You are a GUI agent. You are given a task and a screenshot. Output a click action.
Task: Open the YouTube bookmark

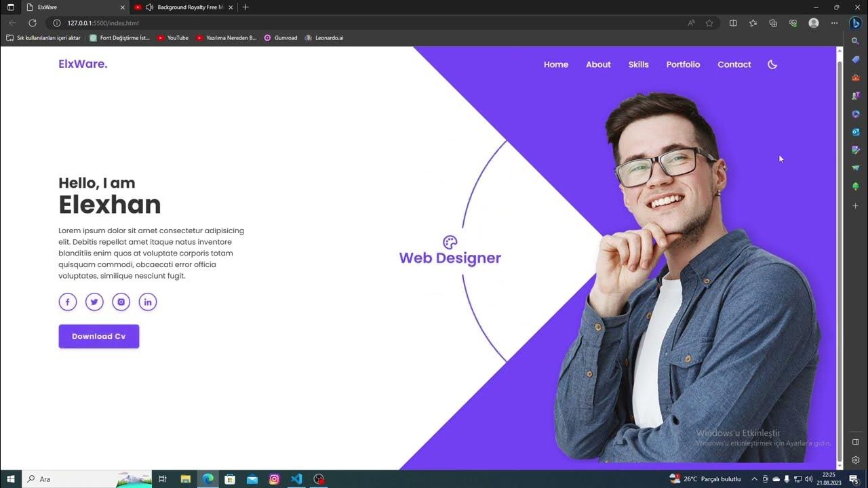tap(173, 38)
